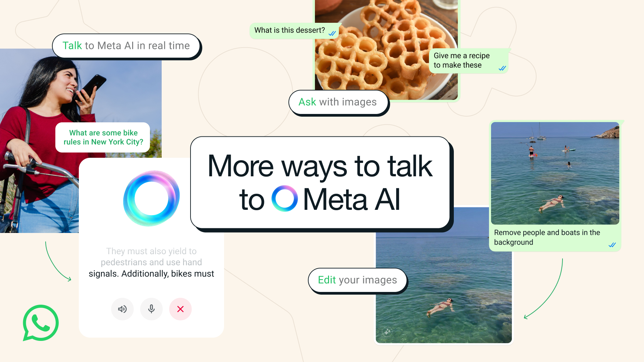Viewport: 644px width, 362px height.
Task: Click the speaker/audio playback icon
Action: click(122, 309)
